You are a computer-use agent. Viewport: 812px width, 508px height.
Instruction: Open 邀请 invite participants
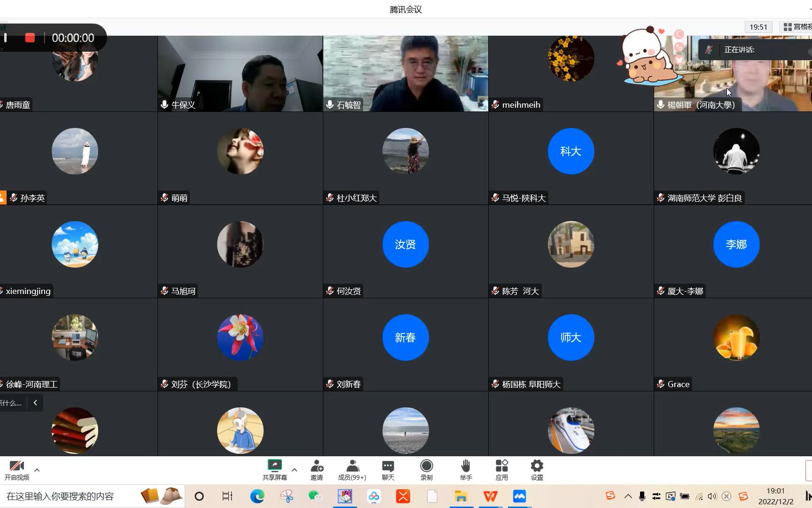[x=317, y=470]
